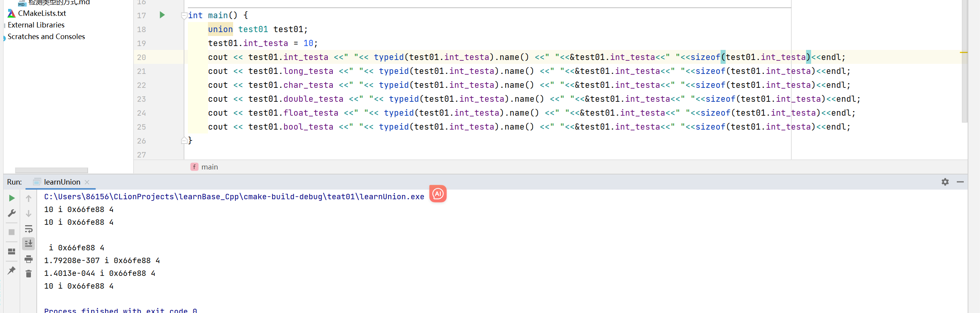This screenshot has width=980, height=313.
Task: Click double_testa on line 23
Action: (x=313, y=99)
